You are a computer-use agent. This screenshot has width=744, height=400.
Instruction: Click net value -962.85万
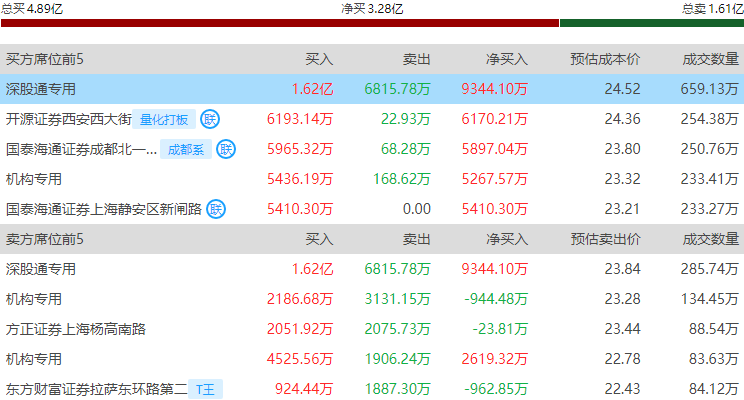coord(496,389)
